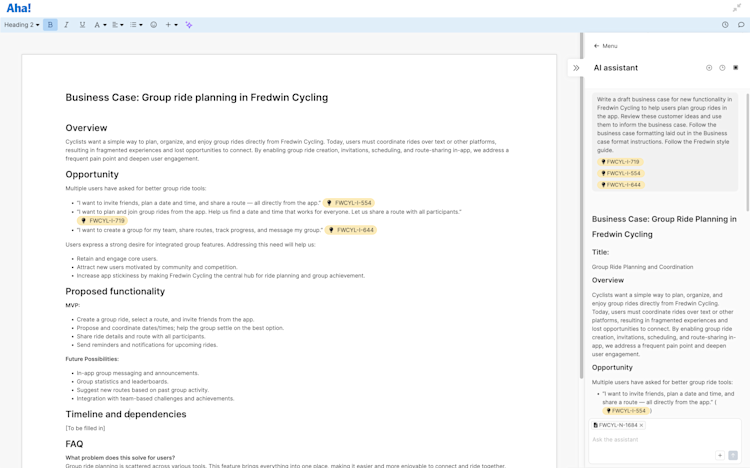
Task: Click the FAQ heading in document
Action: tap(74, 444)
